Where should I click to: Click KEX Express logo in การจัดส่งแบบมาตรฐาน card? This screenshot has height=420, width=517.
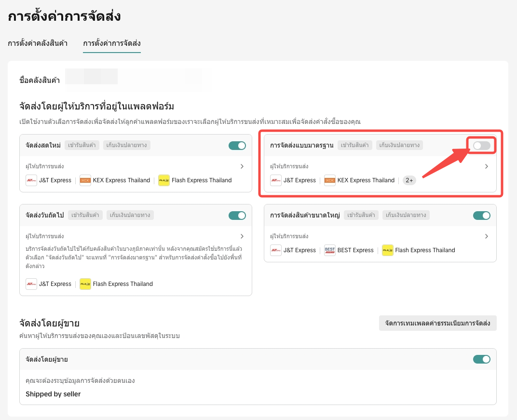point(330,180)
